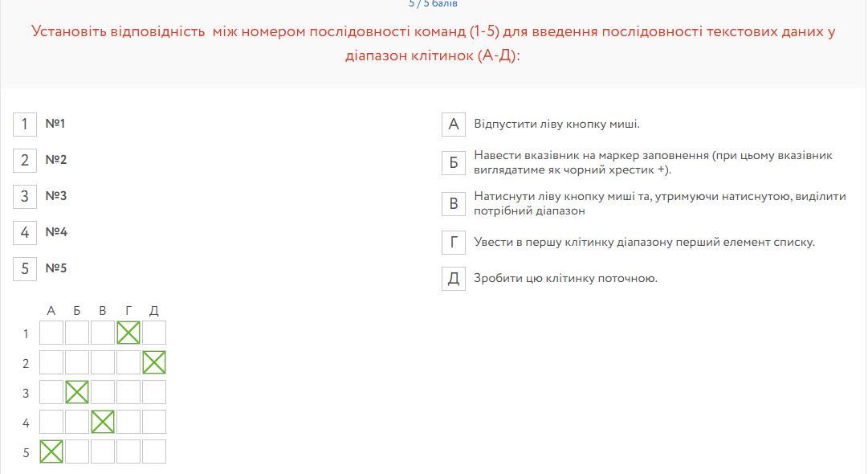Image resolution: width=868 pixels, height=474 pixels.
Task: Click text 'Навести вказівник на маркер заповнення'
Action: pos(591,156)
